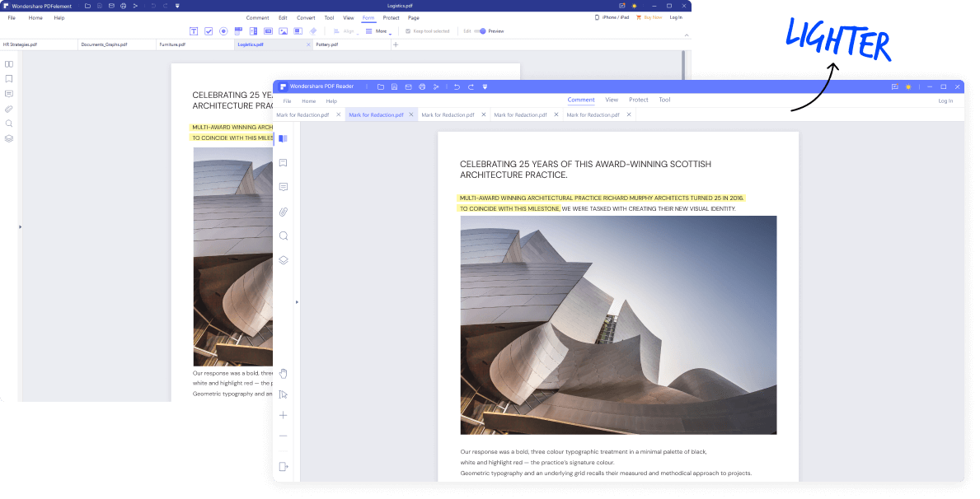Click the share icon in PDFelement title bar

tap(136, 6)
